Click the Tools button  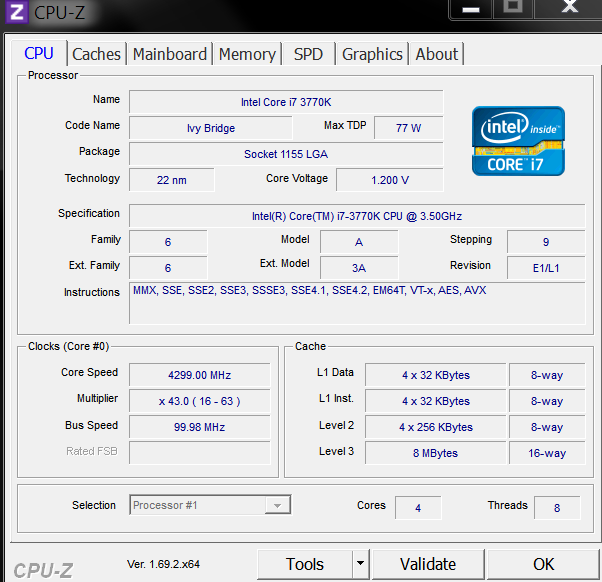pos(305,564)
